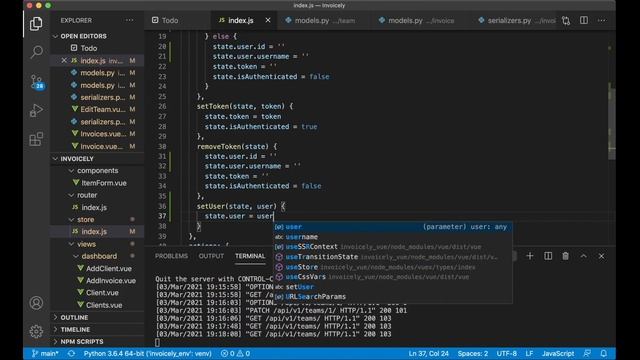The image size is (640, 360).
Task: Open the Output panel tab
Action: pyautogui.click(x=211, y=256)
